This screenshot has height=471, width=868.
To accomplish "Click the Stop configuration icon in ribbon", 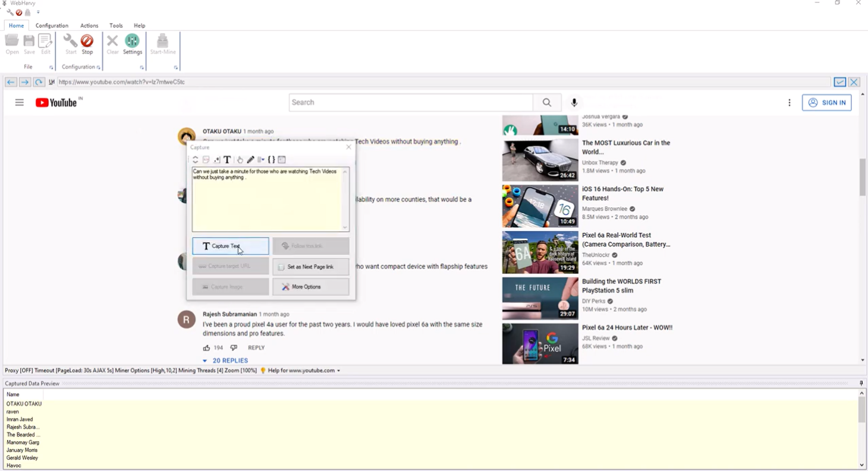I will pyautogui.click(x=87, y=44).
